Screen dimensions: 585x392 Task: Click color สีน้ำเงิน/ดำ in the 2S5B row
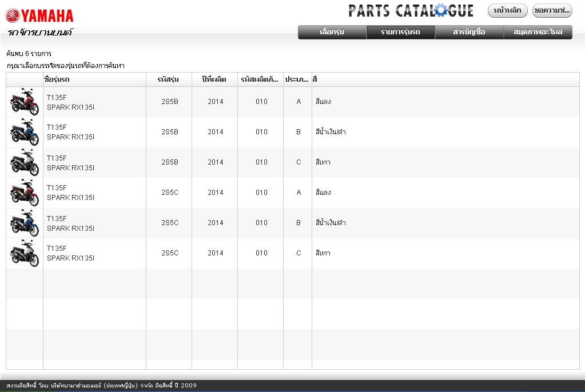(x=331, y=131)
